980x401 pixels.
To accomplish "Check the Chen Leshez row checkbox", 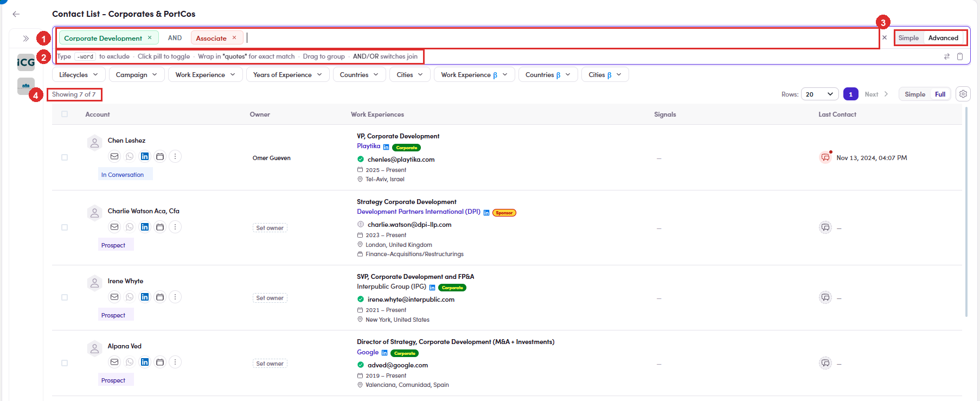I will (x=65, y=157).
